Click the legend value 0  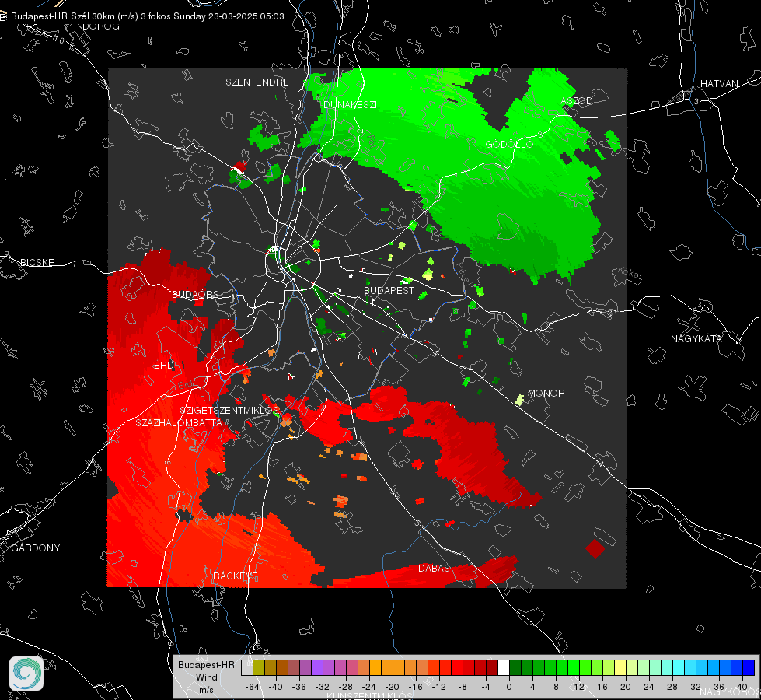pyautogui.click(x=508, y=687)
